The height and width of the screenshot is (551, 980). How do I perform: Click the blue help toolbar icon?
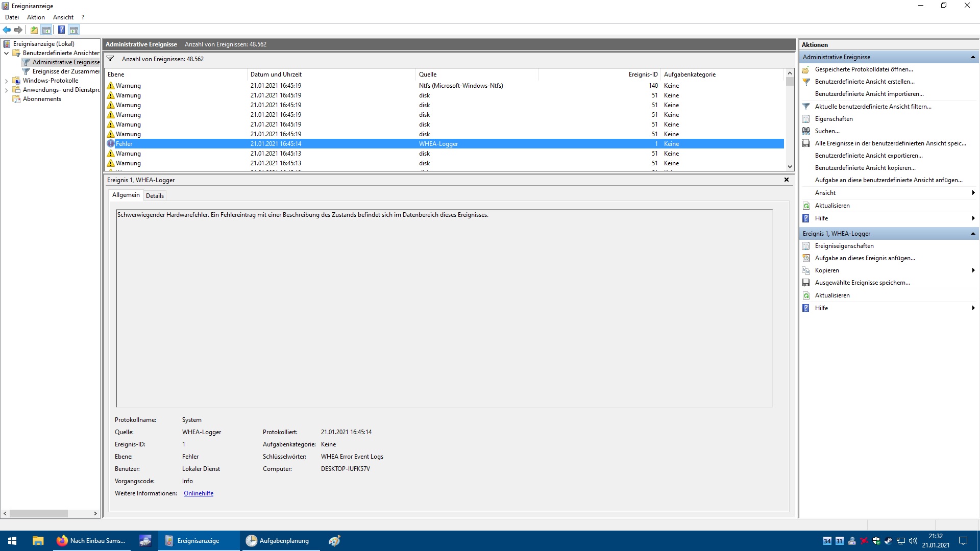pos(61,30)
